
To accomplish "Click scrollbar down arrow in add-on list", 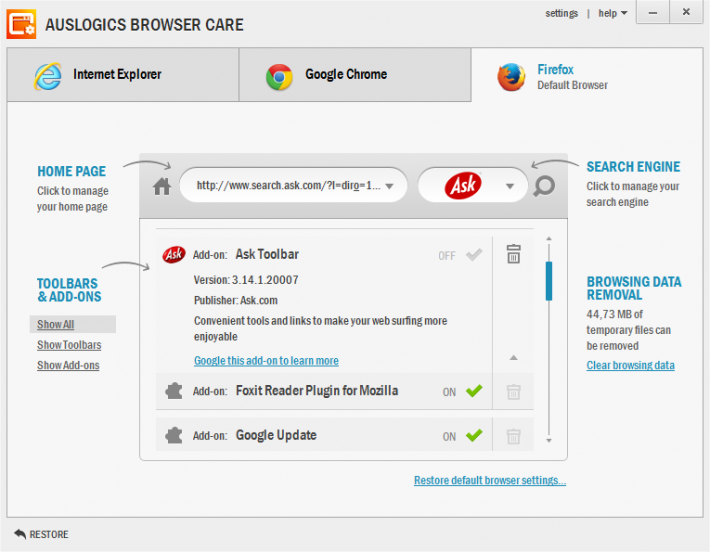I will click(x=549, y=440).
